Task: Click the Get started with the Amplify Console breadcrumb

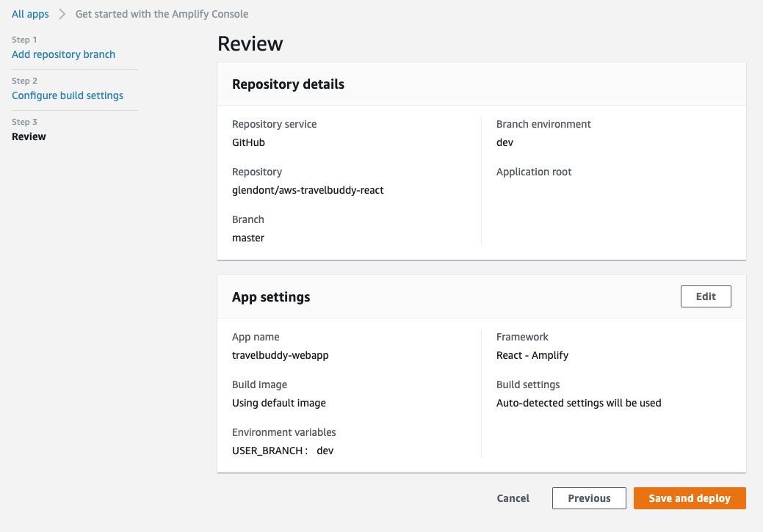Action: (162, 14)
